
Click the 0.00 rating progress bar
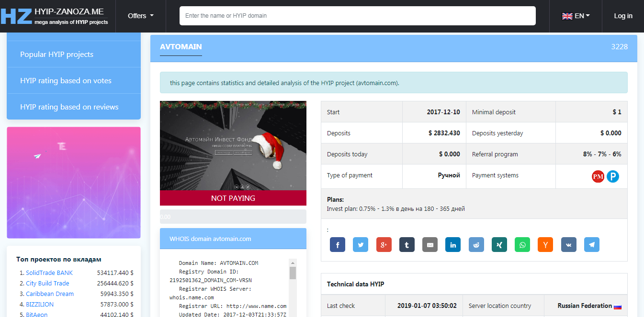233,217
